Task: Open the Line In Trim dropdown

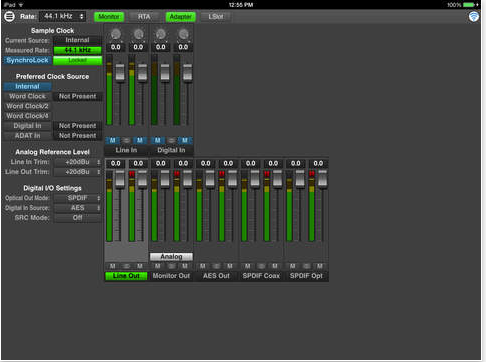Action: coord(78,162)
